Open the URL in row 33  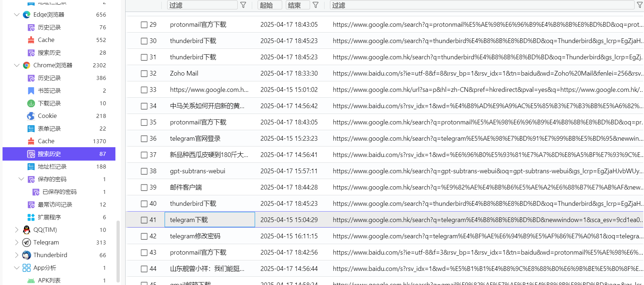[488, 90]
